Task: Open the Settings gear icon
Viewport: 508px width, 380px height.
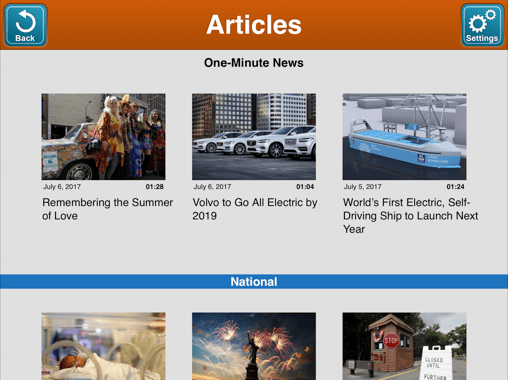Action: (x=482, y=25)
